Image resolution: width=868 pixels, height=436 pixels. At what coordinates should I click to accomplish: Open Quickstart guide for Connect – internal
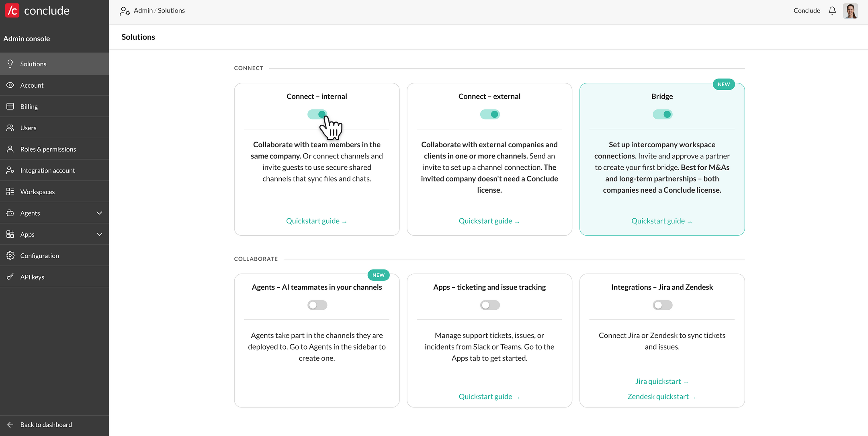pos(317,221)
